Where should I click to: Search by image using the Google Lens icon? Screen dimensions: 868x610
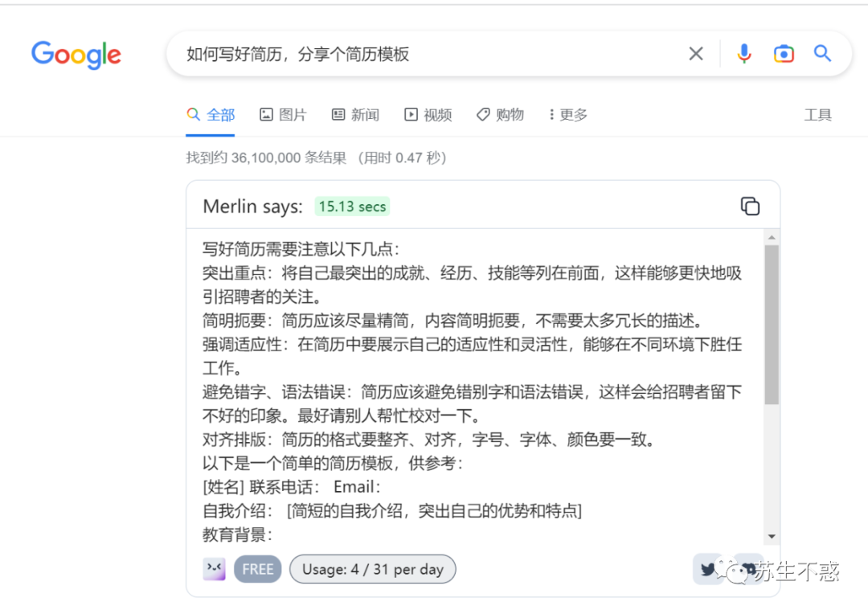point(784,53)
